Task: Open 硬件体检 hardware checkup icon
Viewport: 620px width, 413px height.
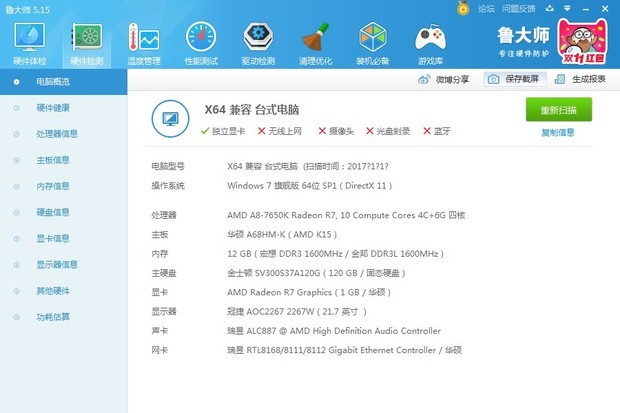Action: (30, 44)
